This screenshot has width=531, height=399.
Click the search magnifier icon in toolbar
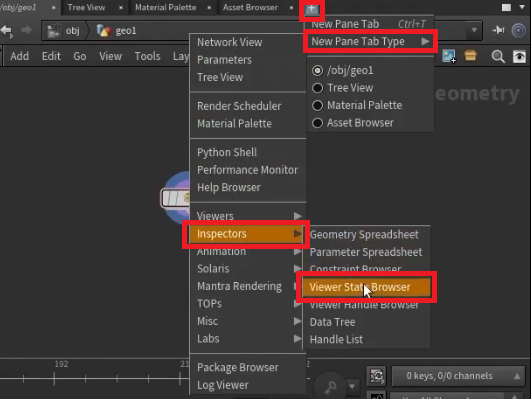point(498,56)
